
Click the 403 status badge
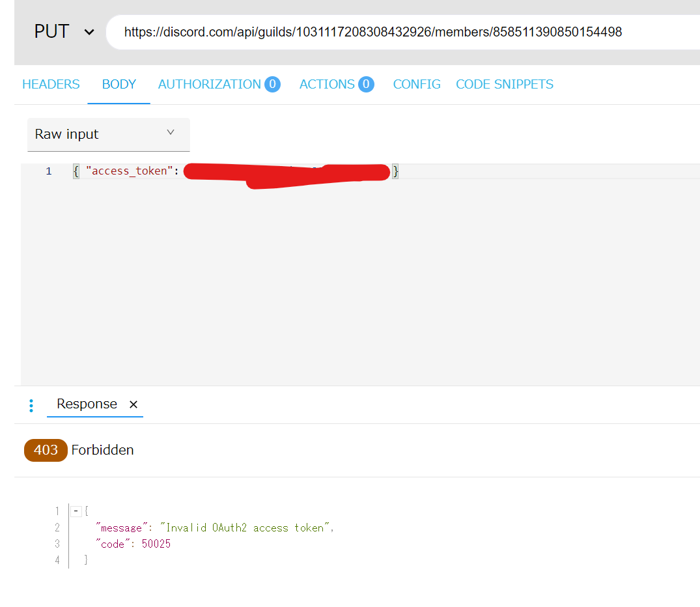(46, 450)
